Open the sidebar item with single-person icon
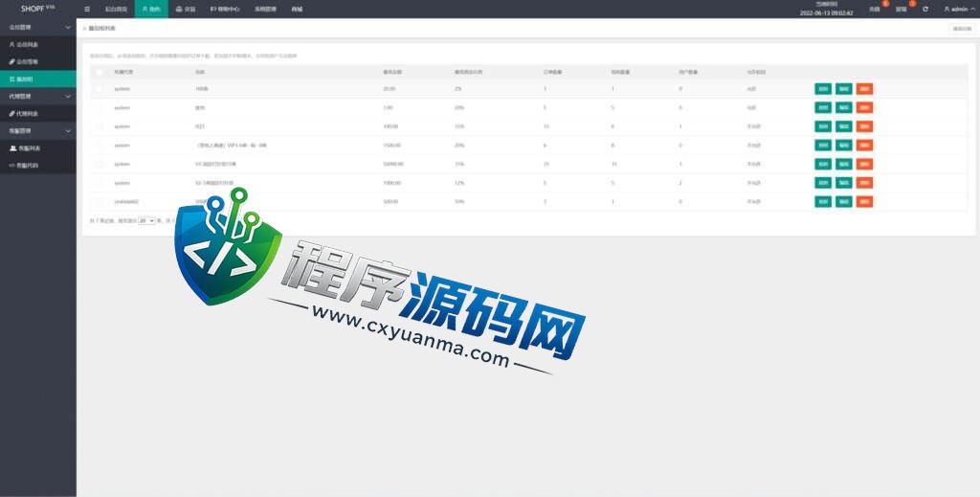Viewport: 980px width, 497px height. click(38, 45)
